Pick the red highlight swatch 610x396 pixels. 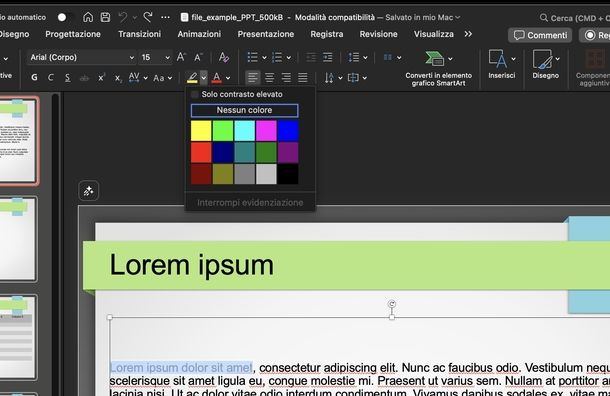point(201,152)
